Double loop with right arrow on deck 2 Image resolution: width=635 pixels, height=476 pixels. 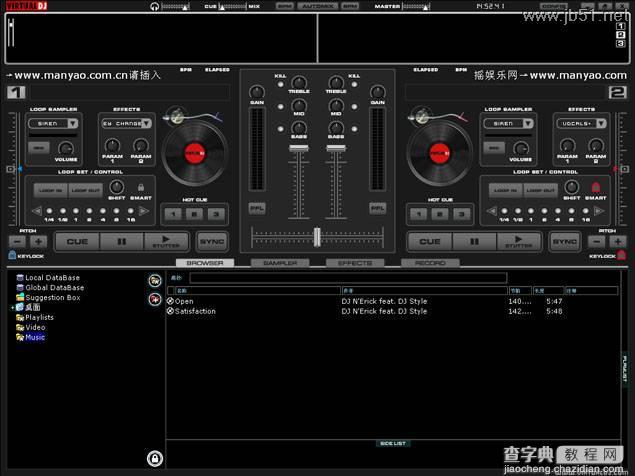599,211
